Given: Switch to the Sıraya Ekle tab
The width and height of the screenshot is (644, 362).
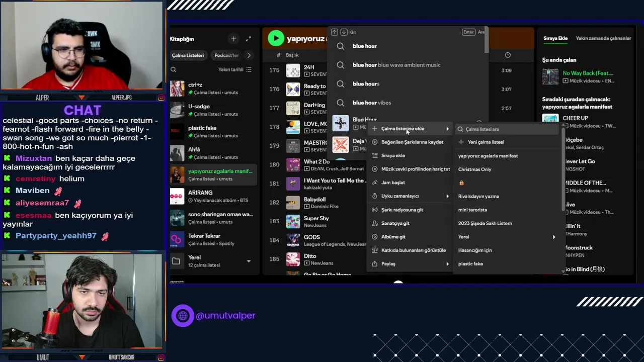Looking at the screenshot, I should coord(555,38).
